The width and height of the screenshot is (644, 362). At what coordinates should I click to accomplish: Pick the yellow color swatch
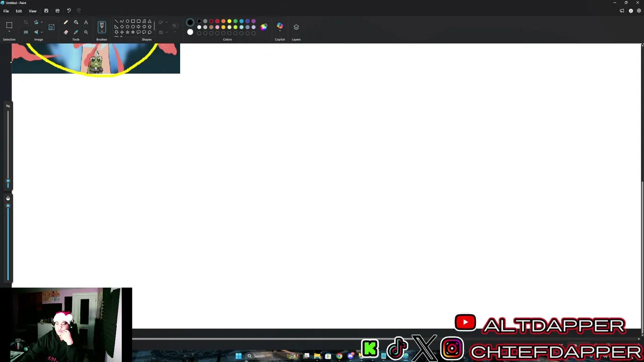(x=229, y=21)
